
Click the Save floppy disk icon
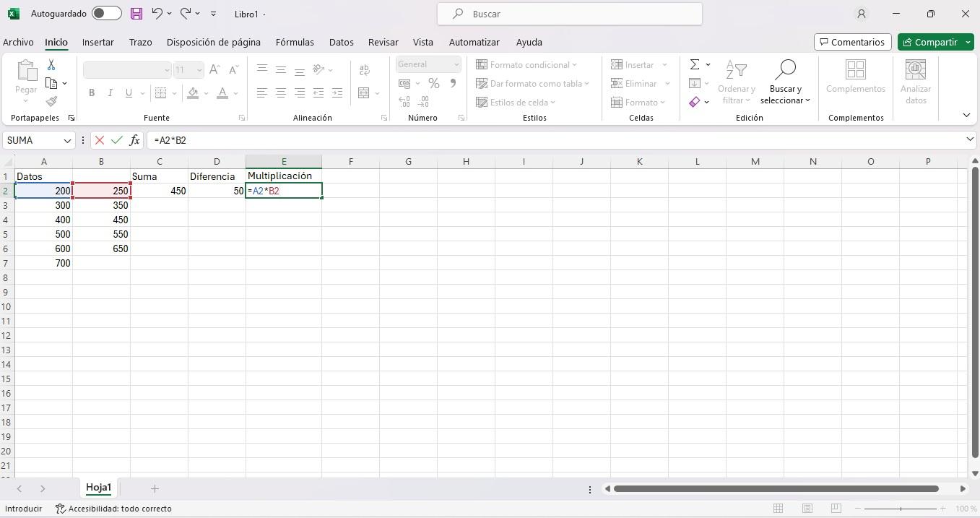136,14
